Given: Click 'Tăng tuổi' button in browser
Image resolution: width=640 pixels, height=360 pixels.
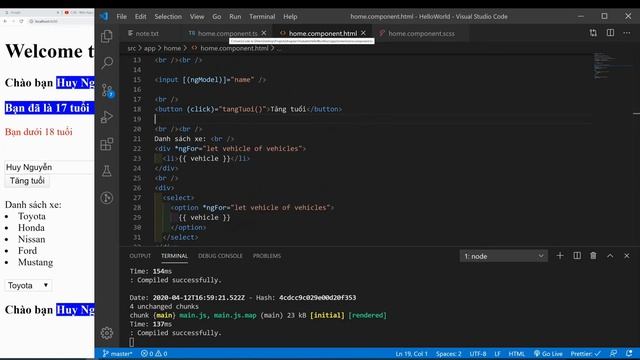Looking at the screenshot, I should click(27, 181).
